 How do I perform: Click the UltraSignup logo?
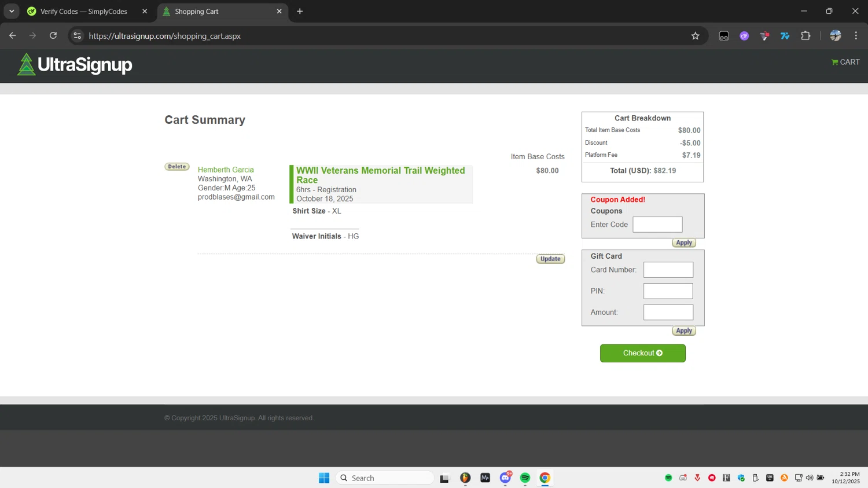point(75,65)
